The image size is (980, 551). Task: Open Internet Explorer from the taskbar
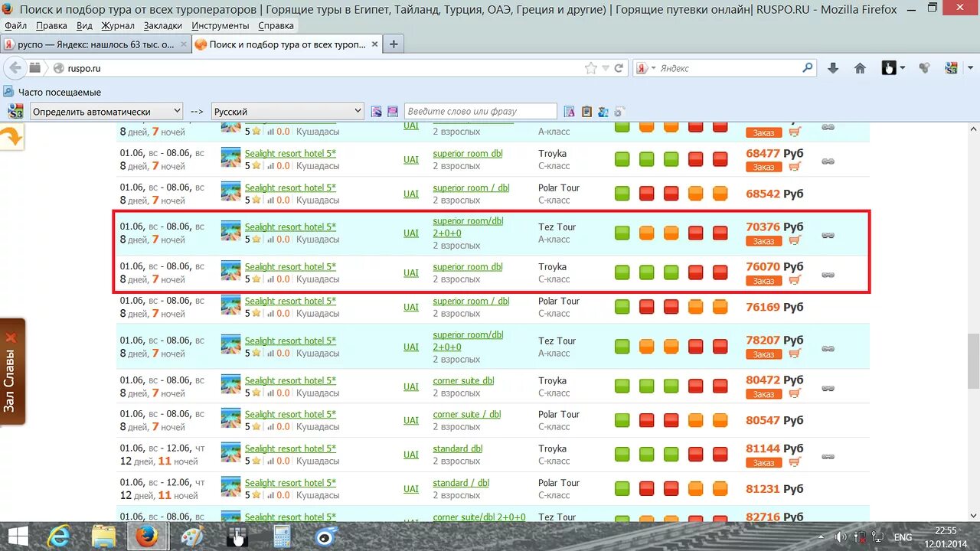[x=58, y=536]
